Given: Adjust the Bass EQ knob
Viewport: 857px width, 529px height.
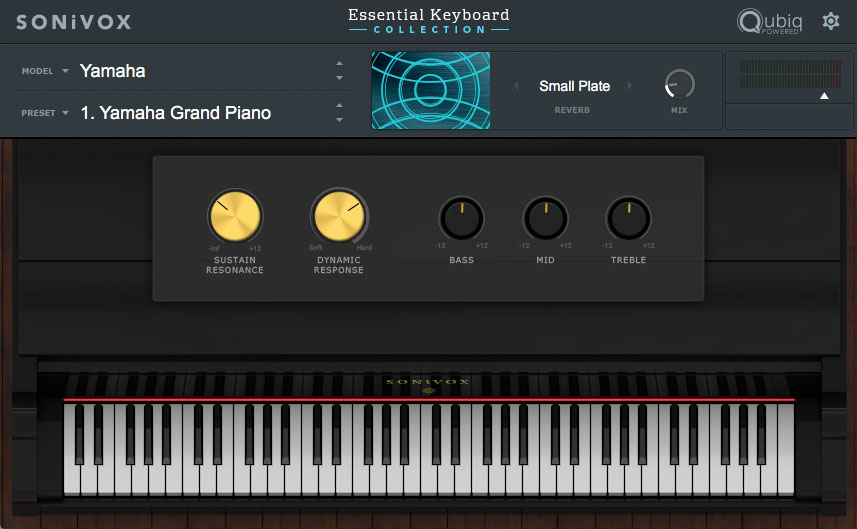Looking at the screenshot, I should click(x=461, y=218).
